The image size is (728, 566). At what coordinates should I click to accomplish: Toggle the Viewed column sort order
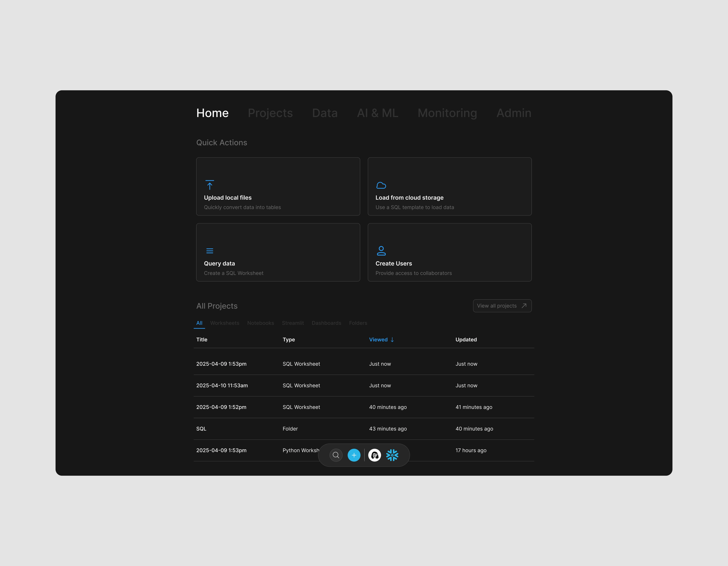click(381, 339)
